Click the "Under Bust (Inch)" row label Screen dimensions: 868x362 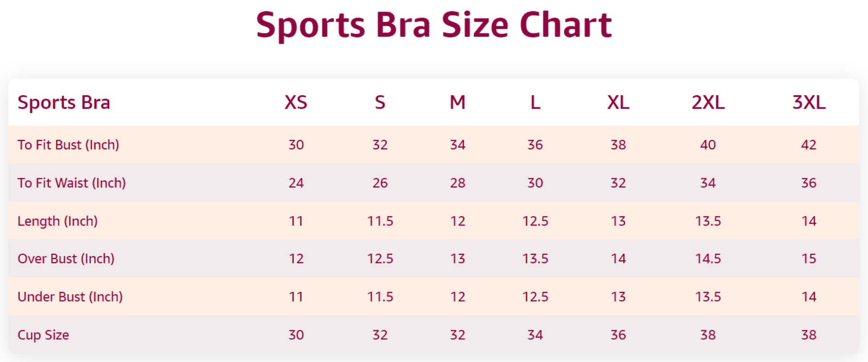pos(70,297)
